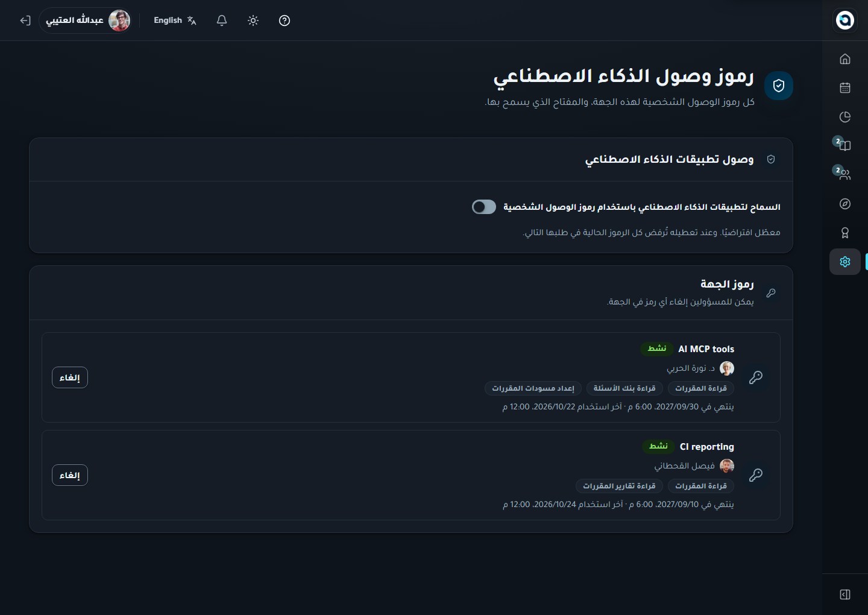Click the قراءة تقارير المقررات scope tag
The width and height of the screenshot is (868, 615).
pos(619,486)
